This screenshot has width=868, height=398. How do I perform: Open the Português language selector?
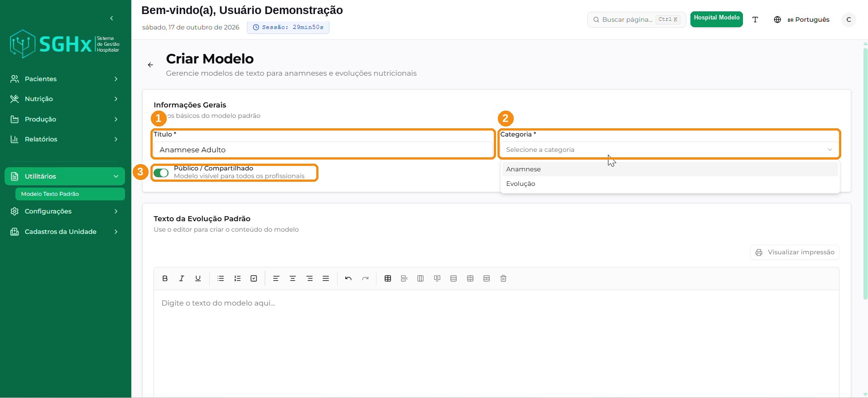point(802,19)
